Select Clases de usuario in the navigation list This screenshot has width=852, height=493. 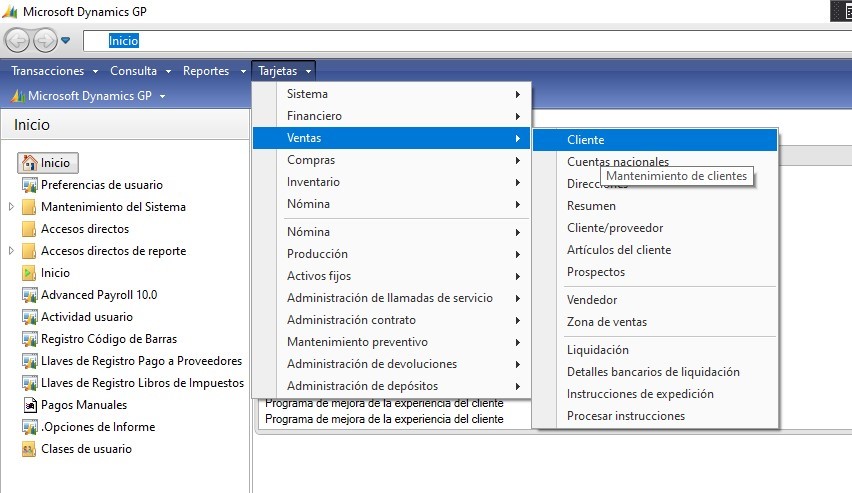(86, 449)
